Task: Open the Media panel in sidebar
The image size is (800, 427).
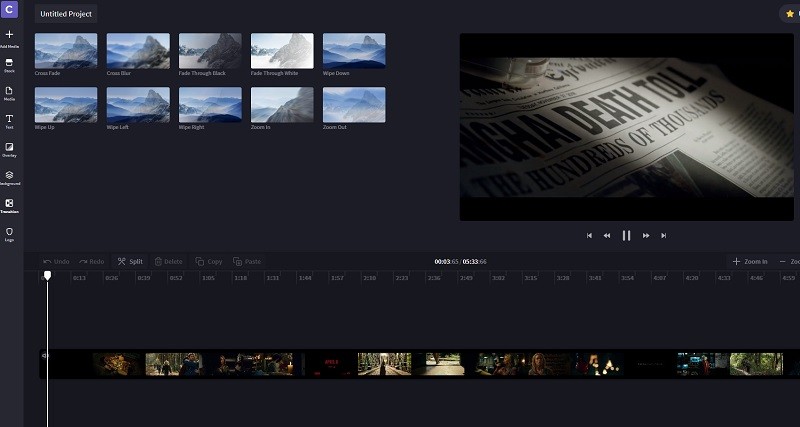Action: tap(9, 94)
